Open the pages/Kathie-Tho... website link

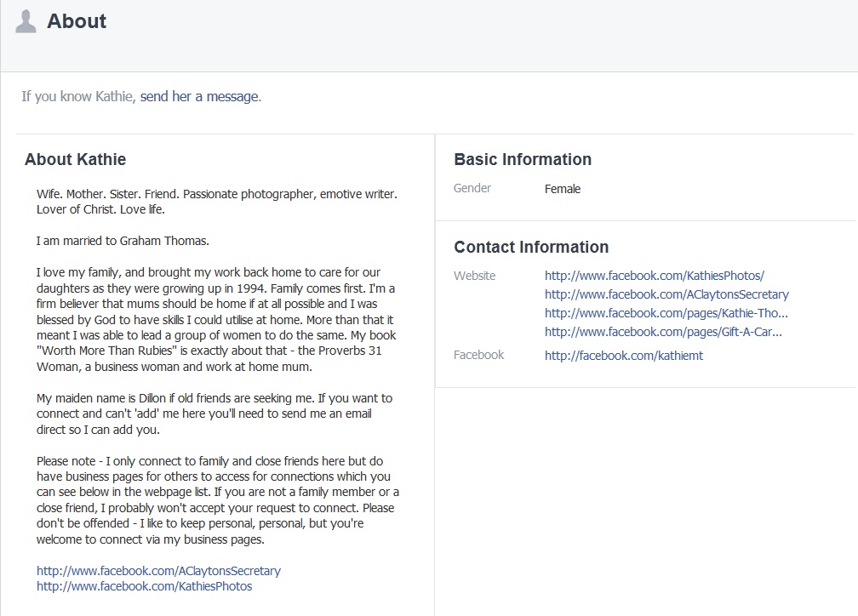[x=666, y=313]
